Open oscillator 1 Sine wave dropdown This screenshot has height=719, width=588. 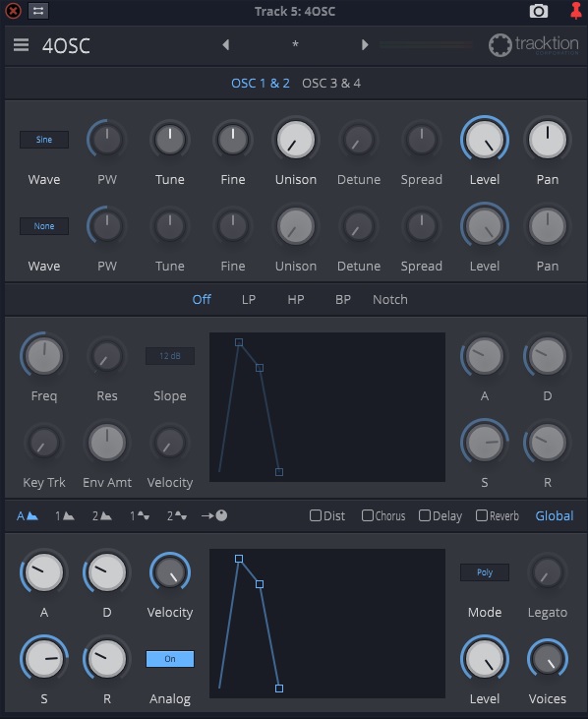coord(44,140)
